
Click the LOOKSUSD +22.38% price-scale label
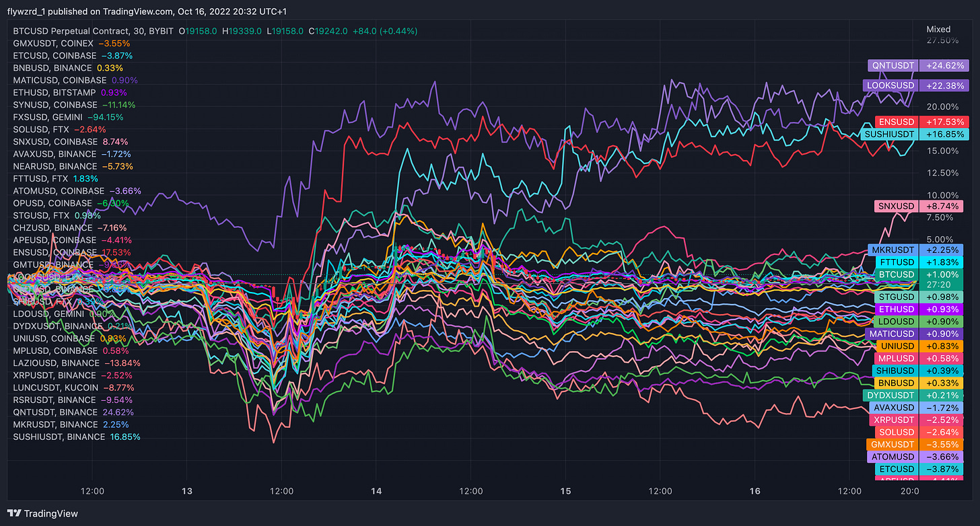[915, 85]
